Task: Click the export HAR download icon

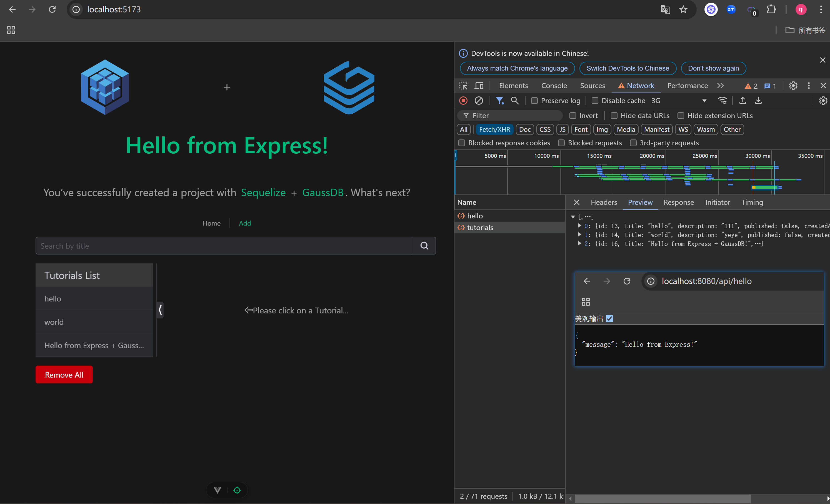Action: coord(758,100)
